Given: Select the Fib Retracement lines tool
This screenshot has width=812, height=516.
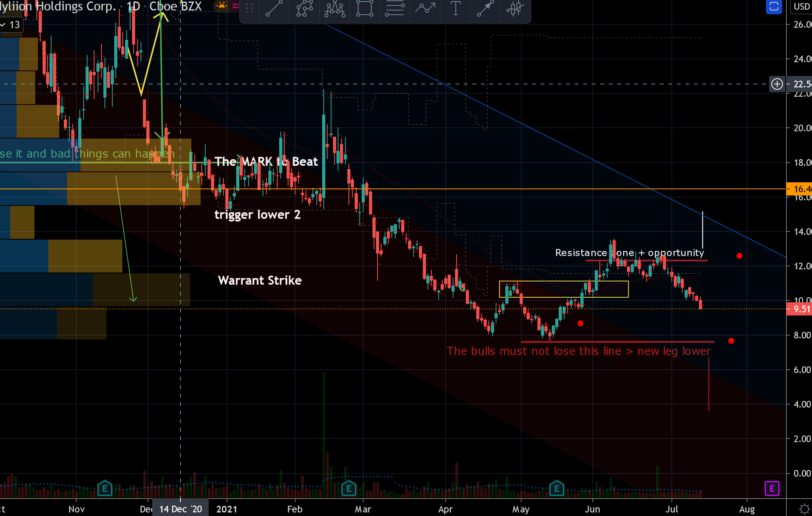Looking at the screenshot, I should click(x=395, y=9).
